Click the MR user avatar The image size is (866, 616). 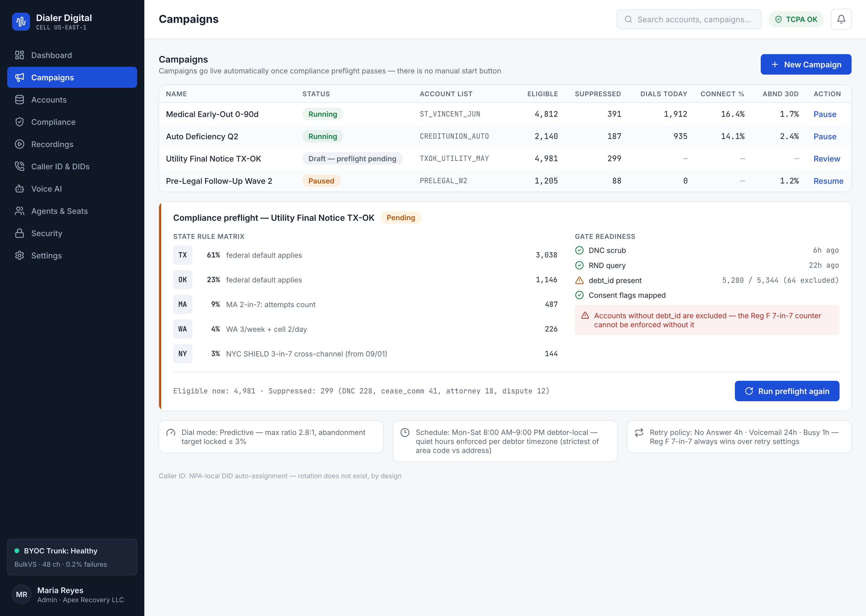(x=22, y=594)
